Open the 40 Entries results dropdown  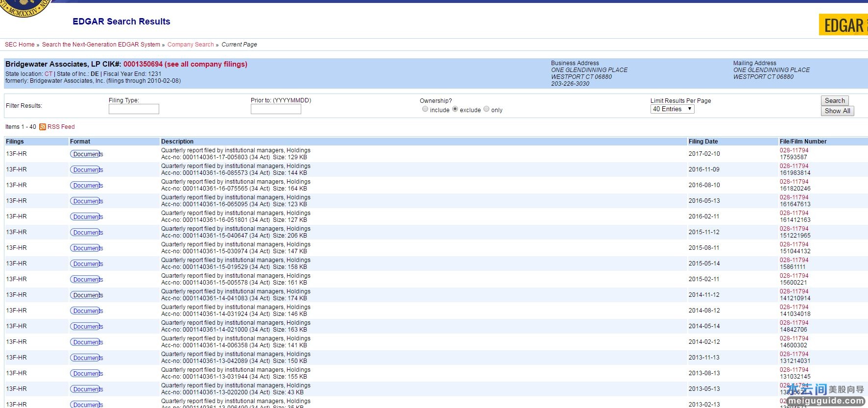tap(673, 109)
